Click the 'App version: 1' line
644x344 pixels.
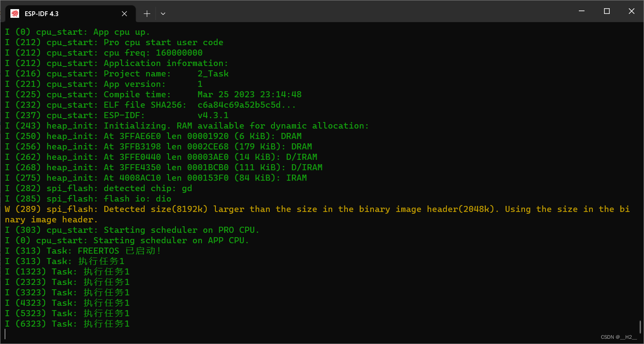[x=103, y=84]
